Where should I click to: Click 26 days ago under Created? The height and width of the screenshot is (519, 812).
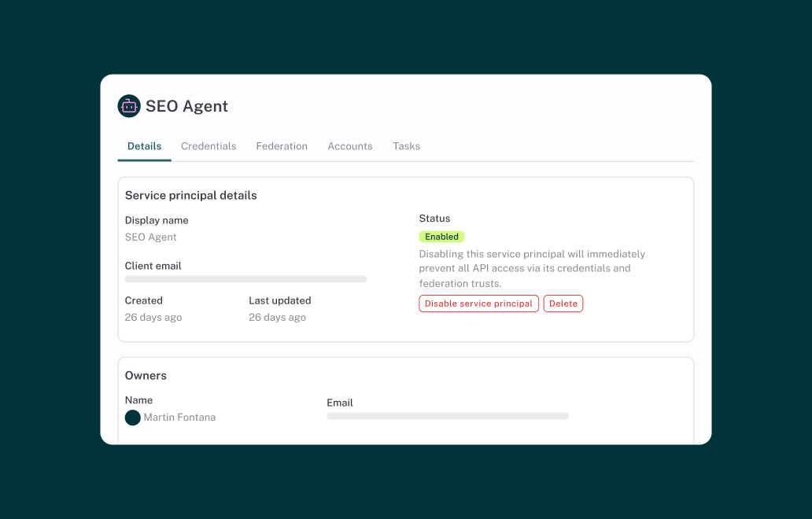pos(153,317)
